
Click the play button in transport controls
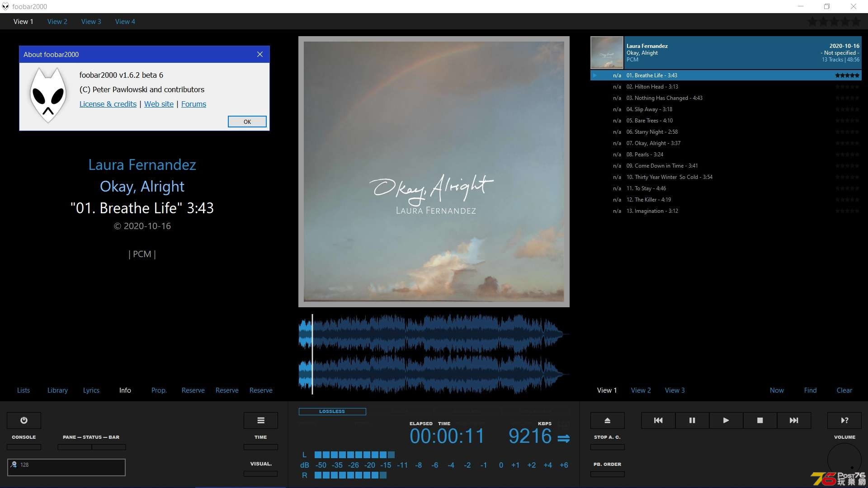click(726, 420)
